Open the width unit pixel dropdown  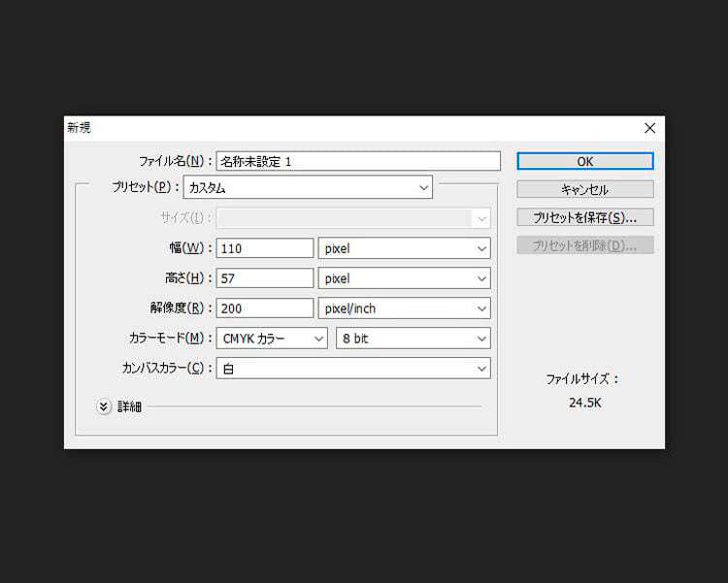point(404,248)
